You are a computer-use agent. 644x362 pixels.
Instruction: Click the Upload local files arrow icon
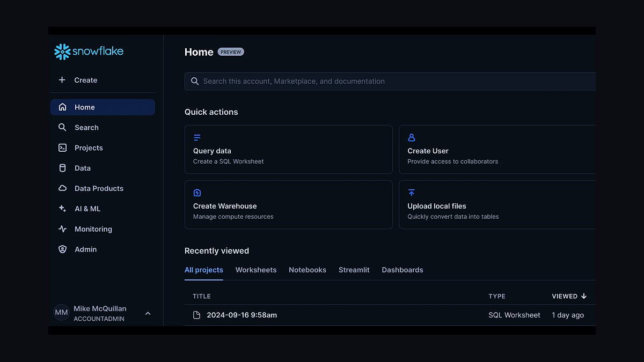[x=412, y=193]
